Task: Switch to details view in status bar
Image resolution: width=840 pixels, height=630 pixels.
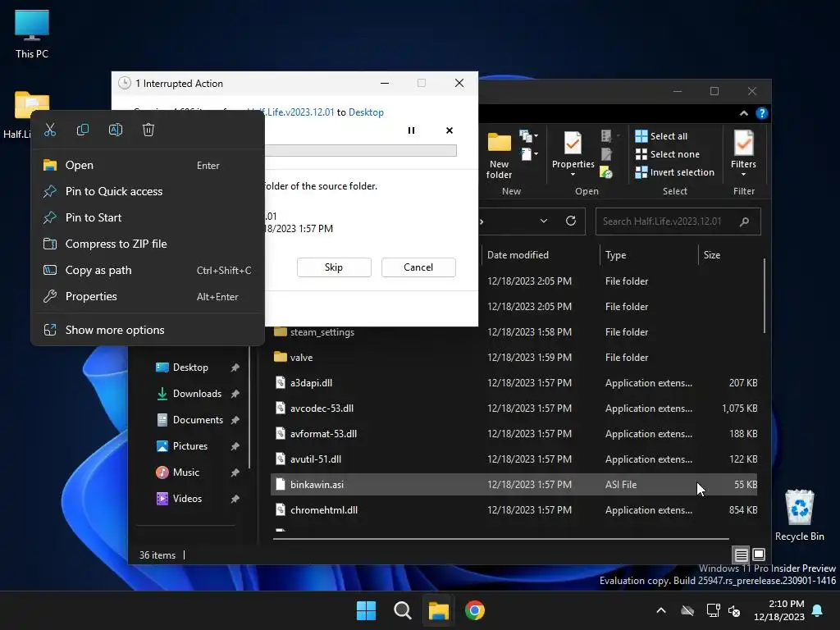Action: click(x=741, y=555)
